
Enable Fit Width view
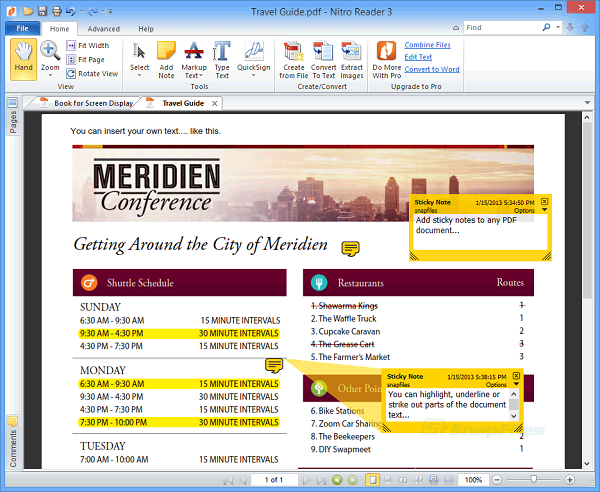pyautogui.click(x=70, y=46)
